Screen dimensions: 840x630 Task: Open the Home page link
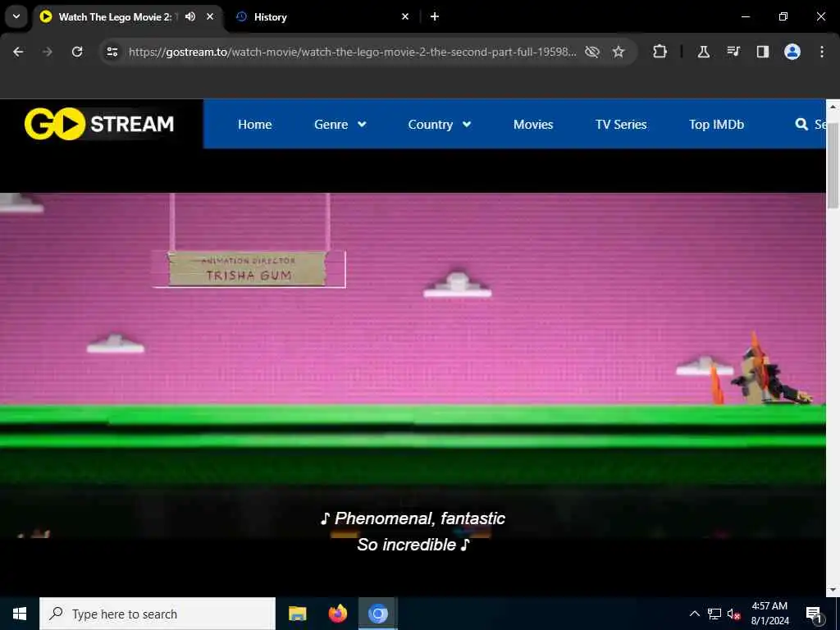point(254,125)
